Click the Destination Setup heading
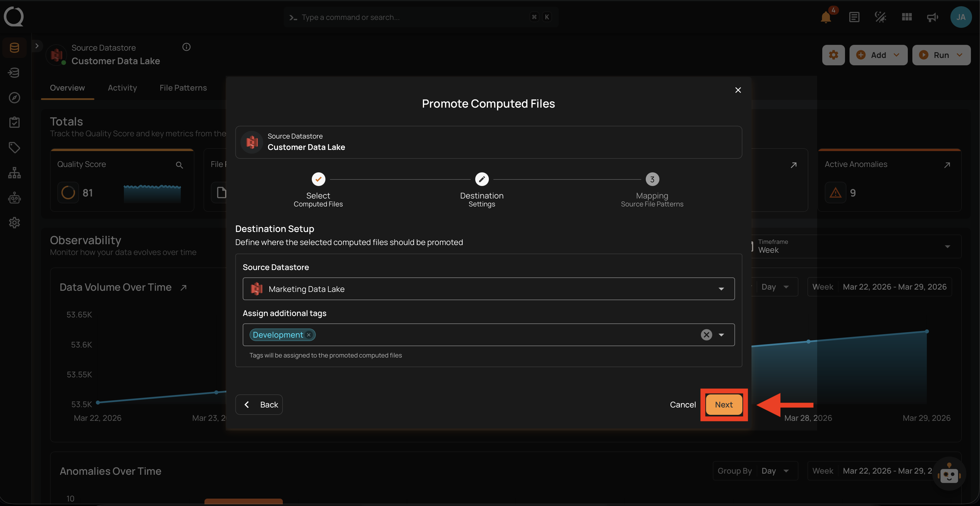 [x=275, y=229]
